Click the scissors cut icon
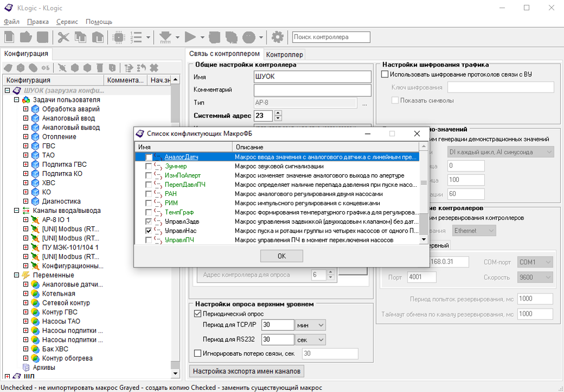The image size is (564, 392). (x=63, y=37)
